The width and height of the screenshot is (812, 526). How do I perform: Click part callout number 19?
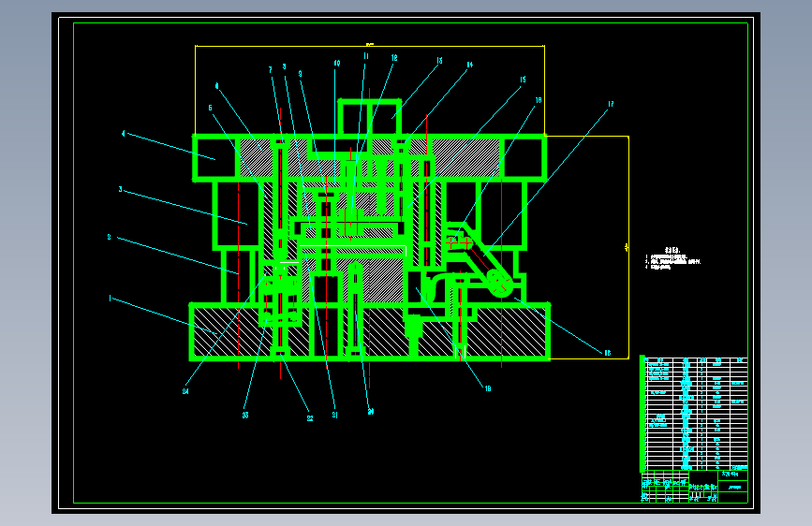pyautogui.click(x=488, y=388)
